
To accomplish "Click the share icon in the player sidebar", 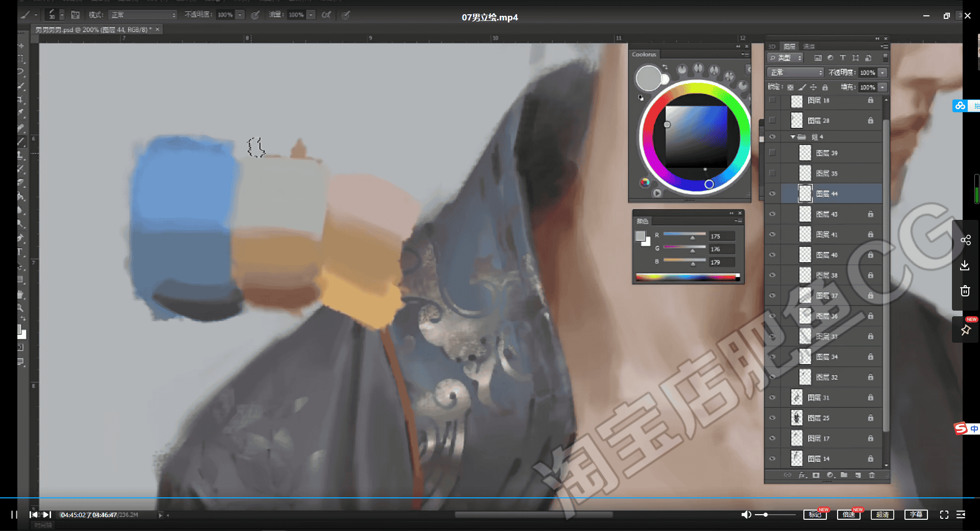I will point(965,240).
